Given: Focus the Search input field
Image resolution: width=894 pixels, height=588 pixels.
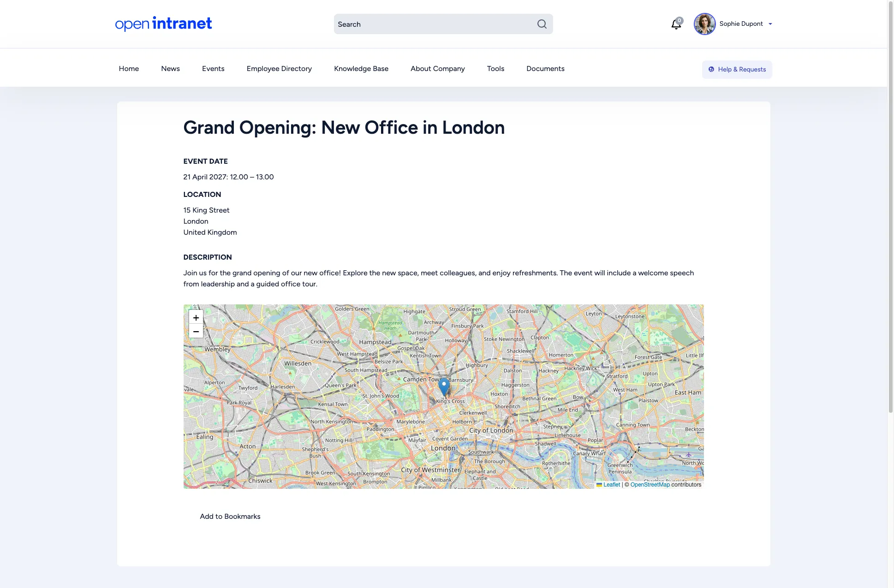Looking at the screenshot, I should [x=443, y=24].
